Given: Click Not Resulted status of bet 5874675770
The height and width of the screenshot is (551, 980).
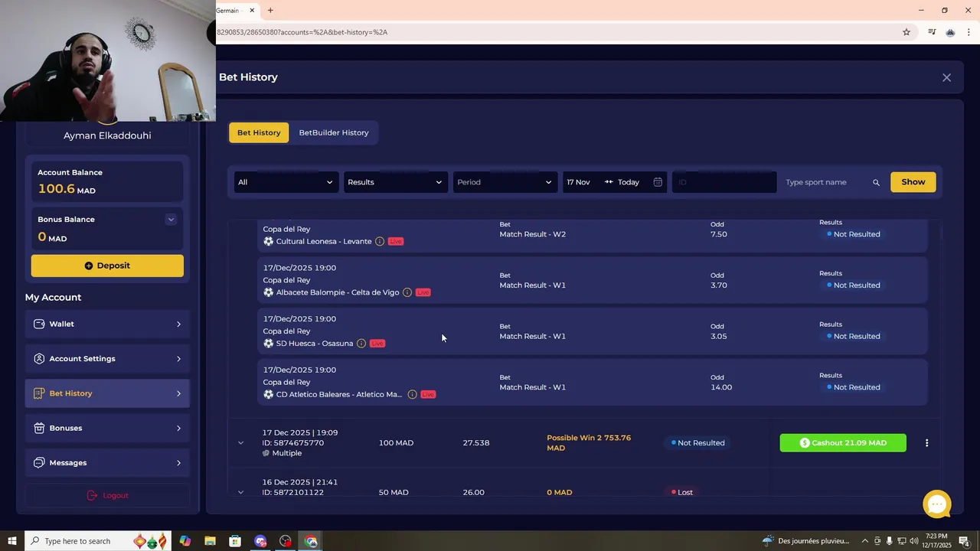Looking at the screenshot, I should (x=697, y=443).
